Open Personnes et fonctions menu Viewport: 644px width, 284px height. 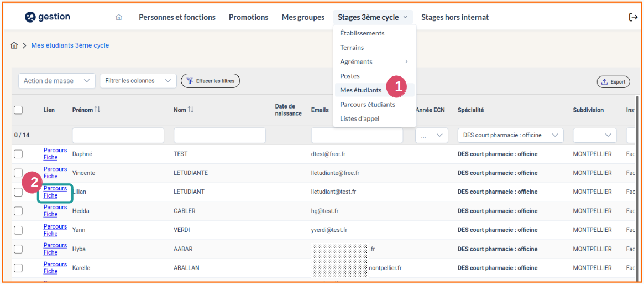[177, 17]
